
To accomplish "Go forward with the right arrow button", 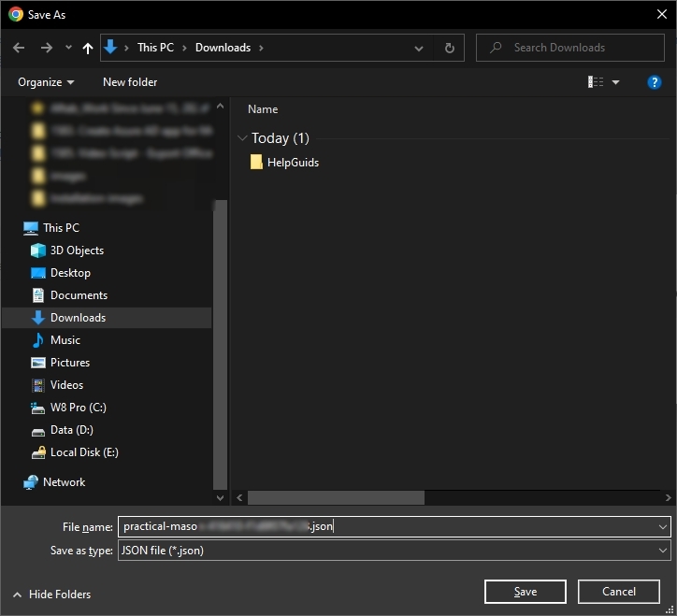I will click(46, 48).
